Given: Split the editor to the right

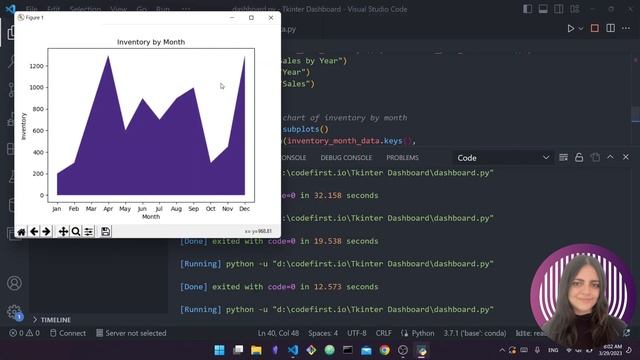Looking at the screenshot, I should pos(611,28).
